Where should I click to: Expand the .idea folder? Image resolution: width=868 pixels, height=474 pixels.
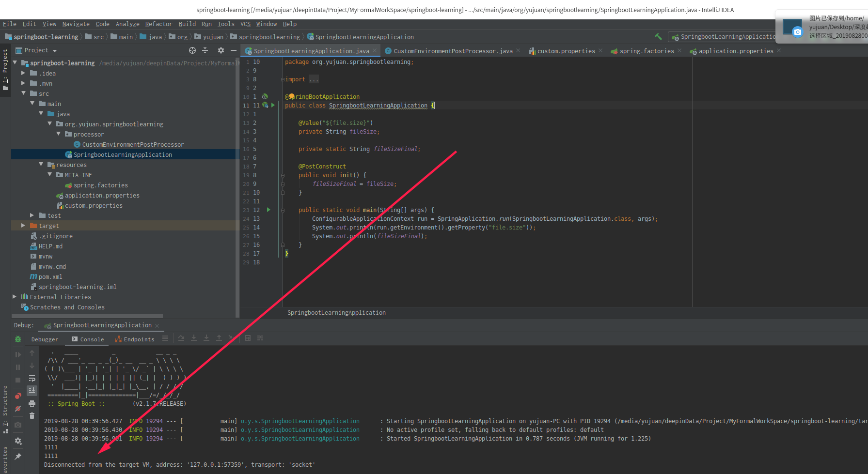pos(23,73)
